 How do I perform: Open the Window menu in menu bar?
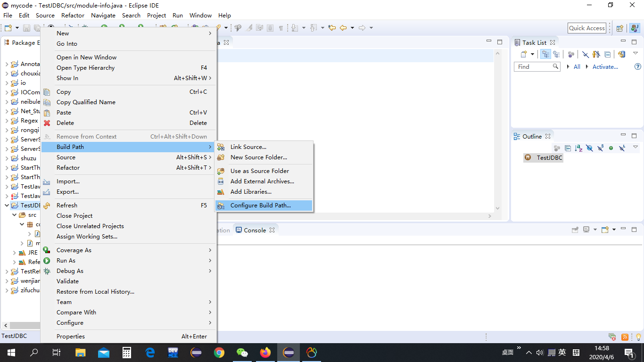pyautogui.click(x=200, y=15)
